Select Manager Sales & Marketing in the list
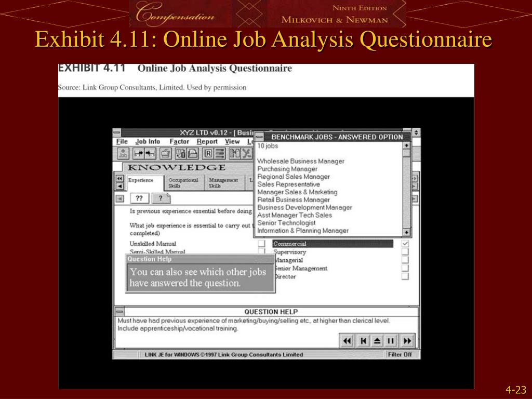The height and width of the screenshot is (399, 532). pyautogui.click(x=297, y=192)
